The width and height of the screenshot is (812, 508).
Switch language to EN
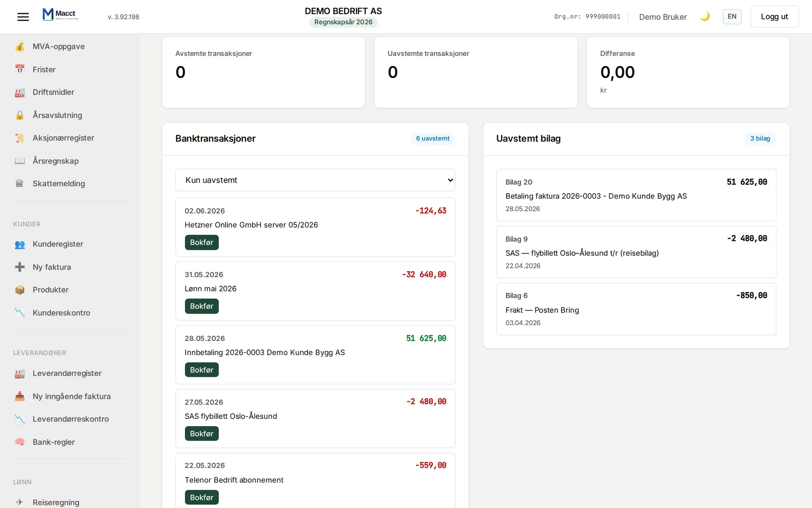coord(732,17)
